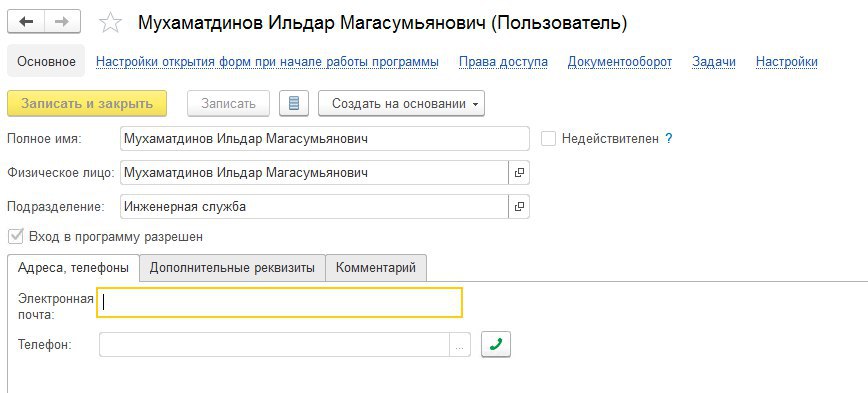Screen dimensions: 868x393
Task: Focus the Полное имя input field
Action: click(324, 138)
